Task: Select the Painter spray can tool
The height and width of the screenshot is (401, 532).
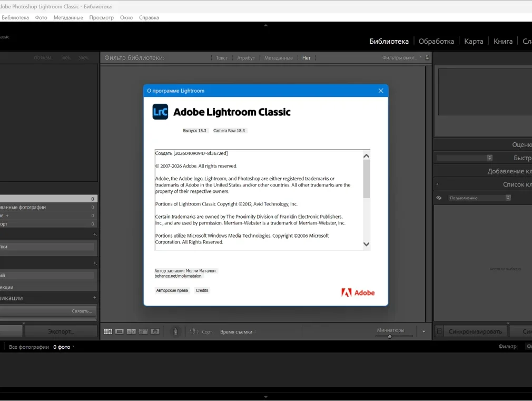Action: (176, 331)
